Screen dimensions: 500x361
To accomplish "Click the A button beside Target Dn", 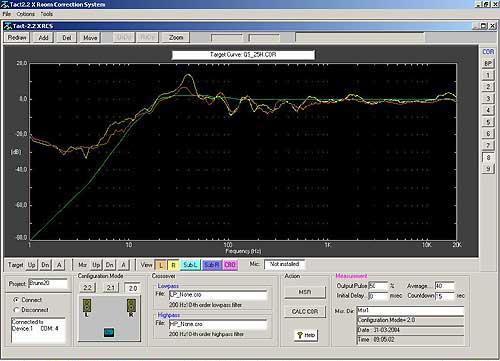I will point(59,265).
